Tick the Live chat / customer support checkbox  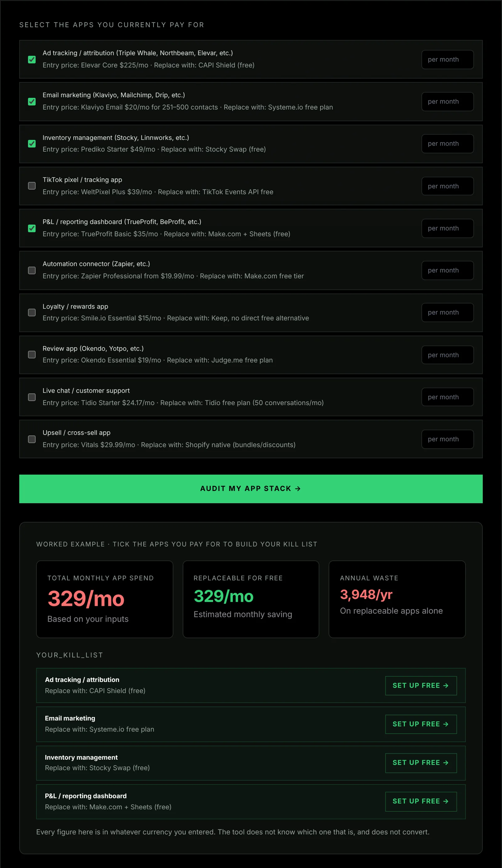tap(32, 397)
